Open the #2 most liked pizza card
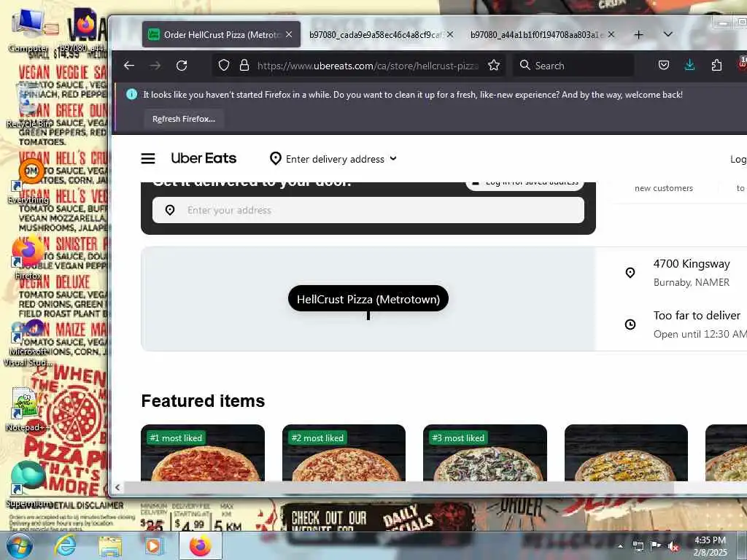747x560 pixels. [x=344, y=453]
